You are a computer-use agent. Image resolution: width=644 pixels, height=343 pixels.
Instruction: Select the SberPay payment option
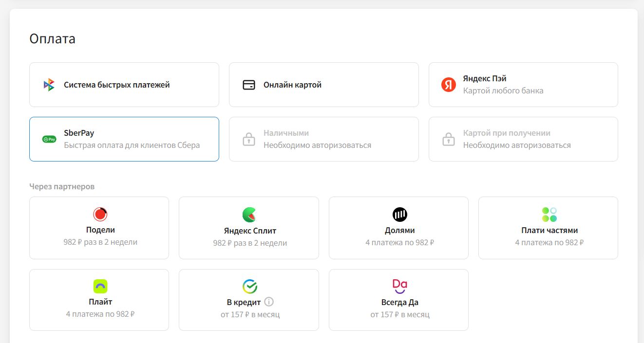pyautogui.click(x=124, y=139)
